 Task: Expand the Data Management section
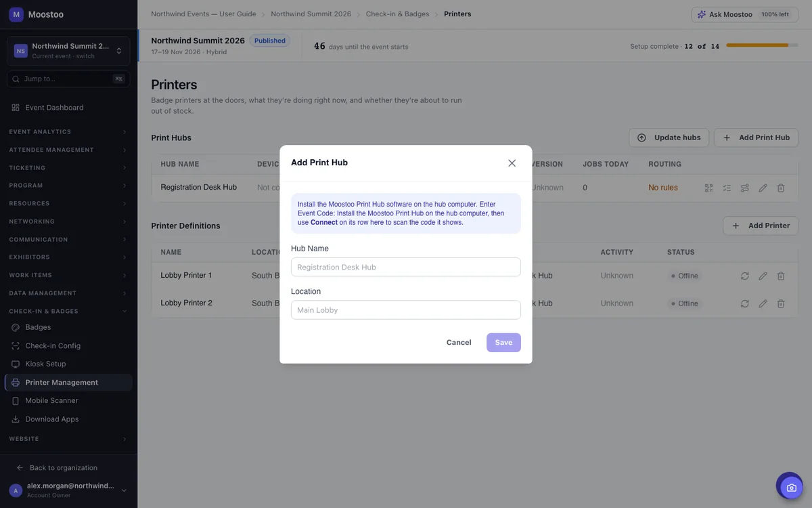[x=68, y=293]
